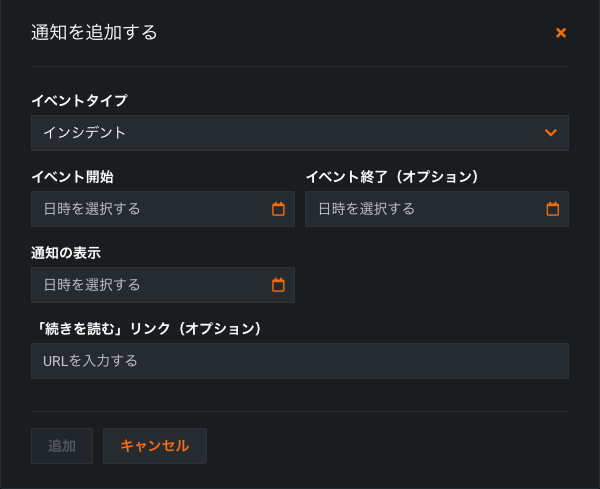Click the イベント開始 field label
The width and height of the screenshot is (600, 489).
click(72, 177)
